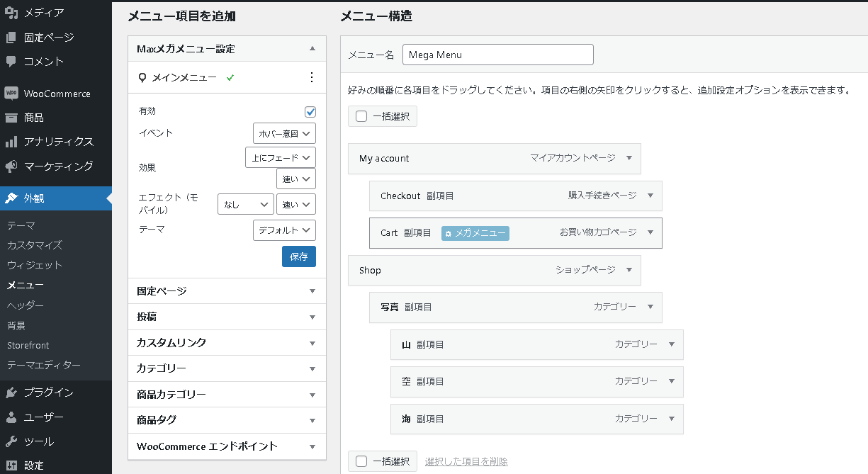Click the メガメニュー button on Cart

point(475,233)
